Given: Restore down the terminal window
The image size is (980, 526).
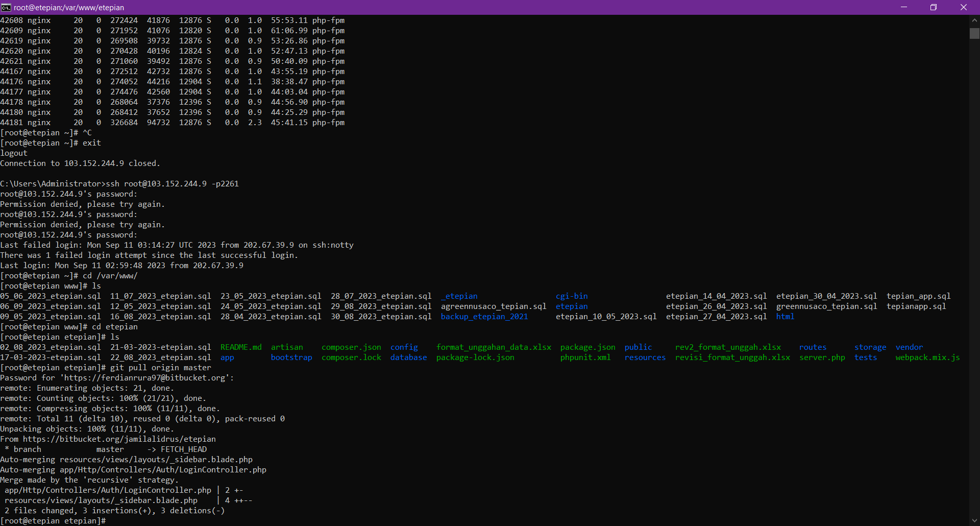Looking at the screenshot, I should (x=934, y=7).
